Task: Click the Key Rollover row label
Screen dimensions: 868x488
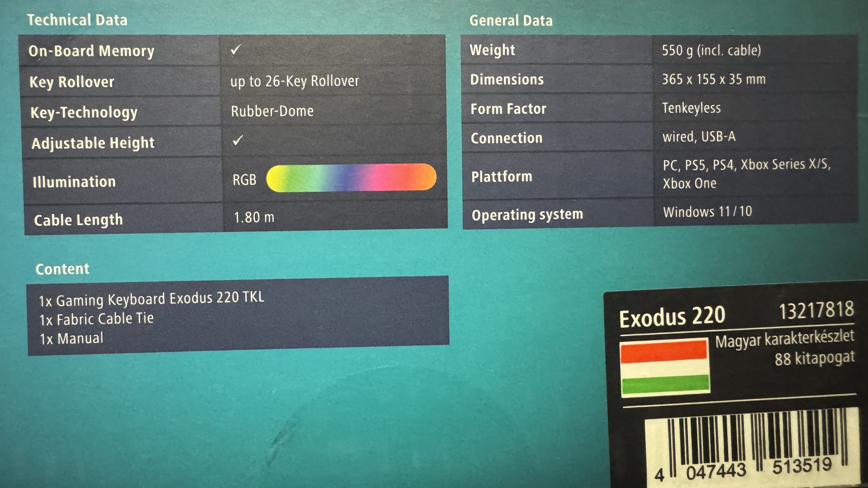Action: 72,82
